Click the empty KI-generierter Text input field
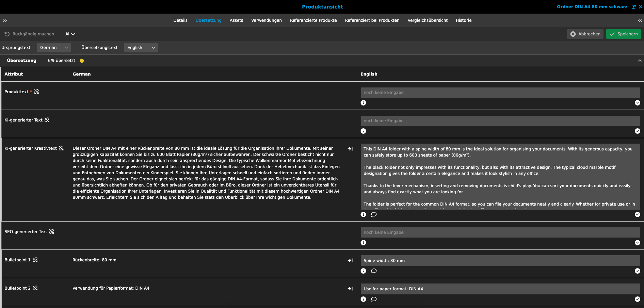 [500, 120]
